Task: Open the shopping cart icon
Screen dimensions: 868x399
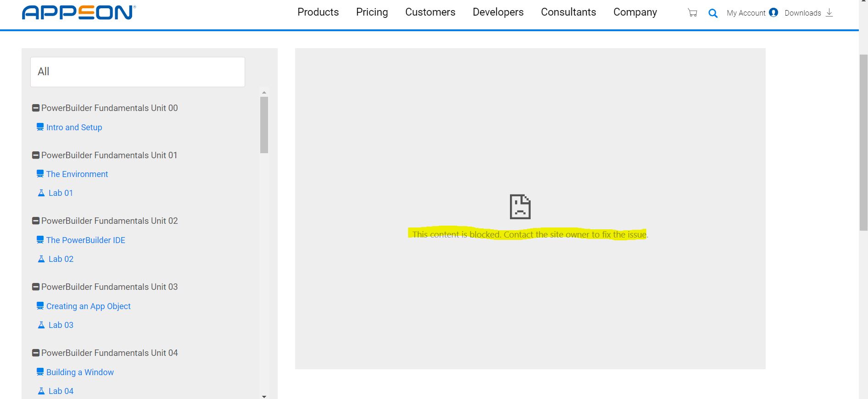Action: pyautogui.click(x=692, y=13)
